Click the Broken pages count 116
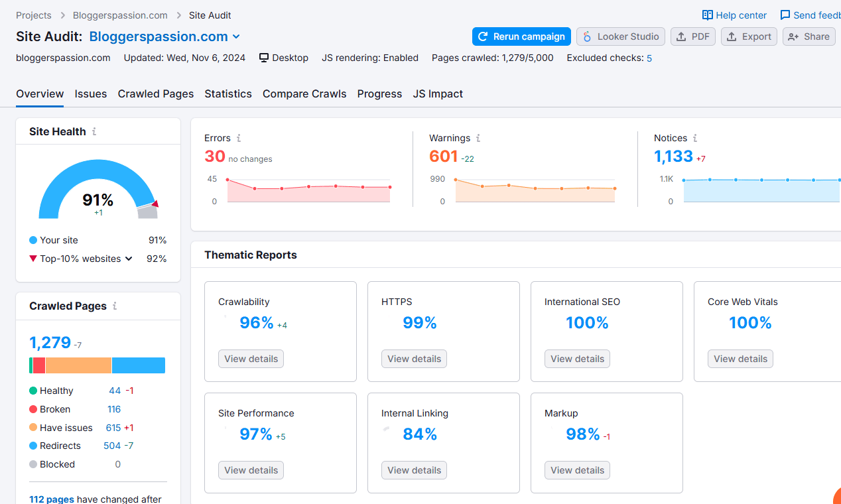 [x=113, y=409]
